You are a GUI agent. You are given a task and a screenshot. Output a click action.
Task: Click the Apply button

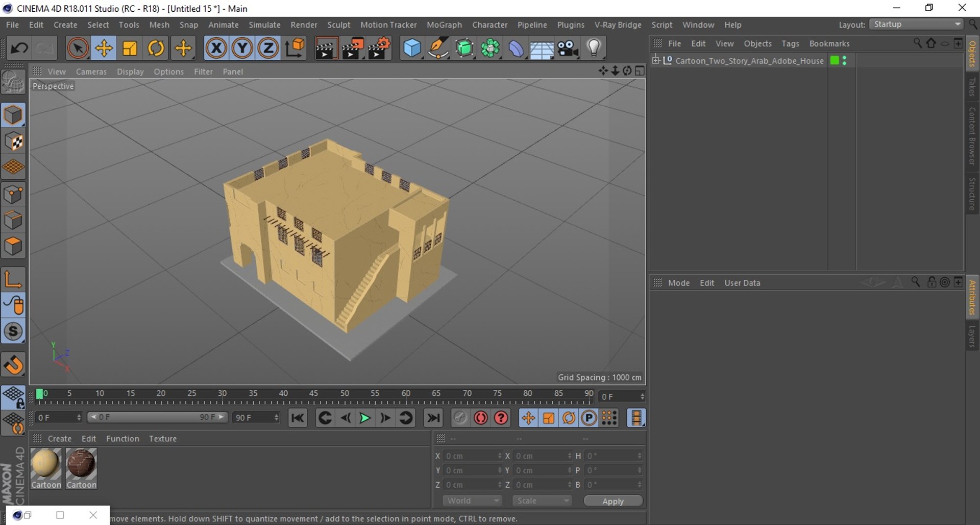[613, 501]
